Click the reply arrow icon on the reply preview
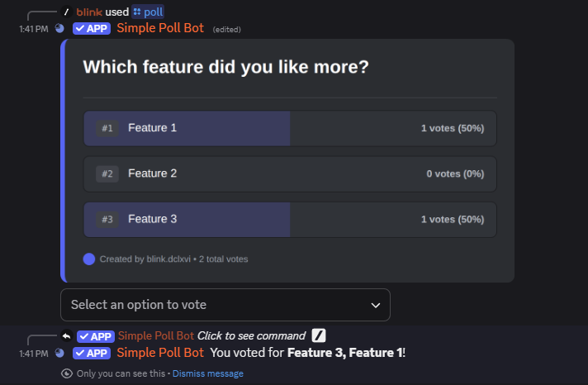 click(66, 335)
